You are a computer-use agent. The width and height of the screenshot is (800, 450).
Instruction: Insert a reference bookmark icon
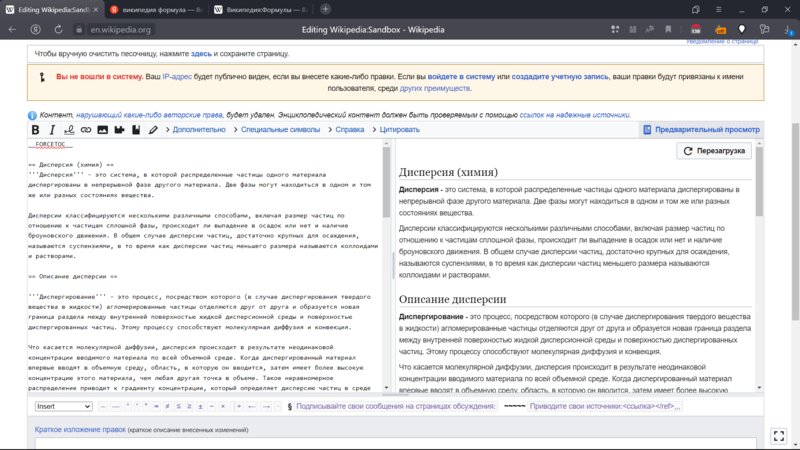tap(136, 130)
